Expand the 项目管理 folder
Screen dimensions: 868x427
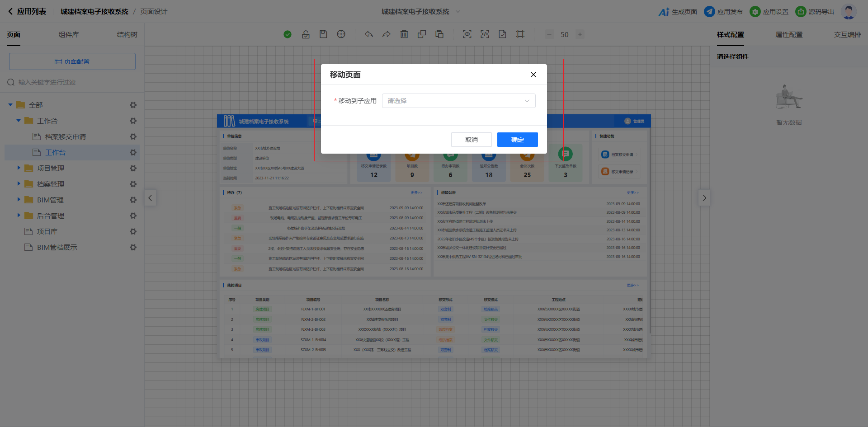[x=19, y=168]
